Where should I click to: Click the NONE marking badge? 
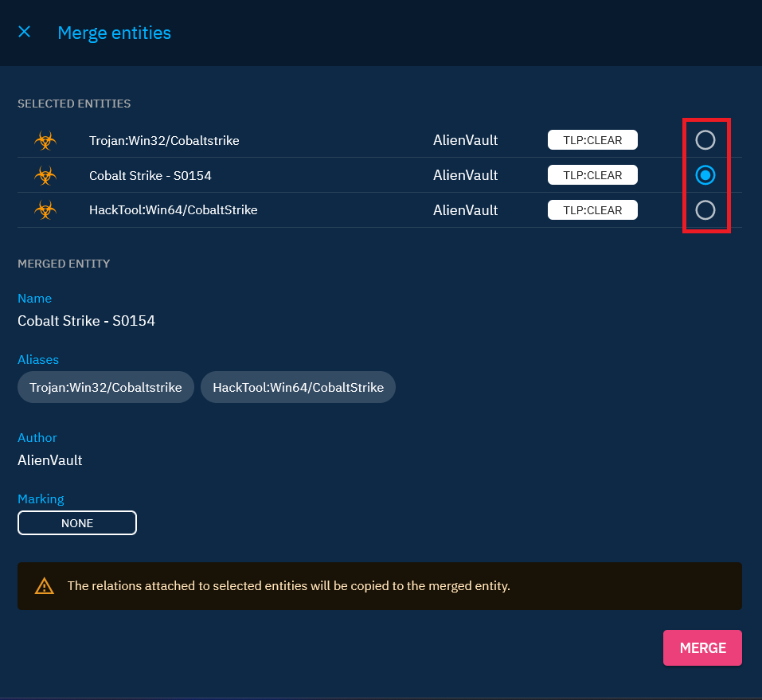tap(77, 523)
